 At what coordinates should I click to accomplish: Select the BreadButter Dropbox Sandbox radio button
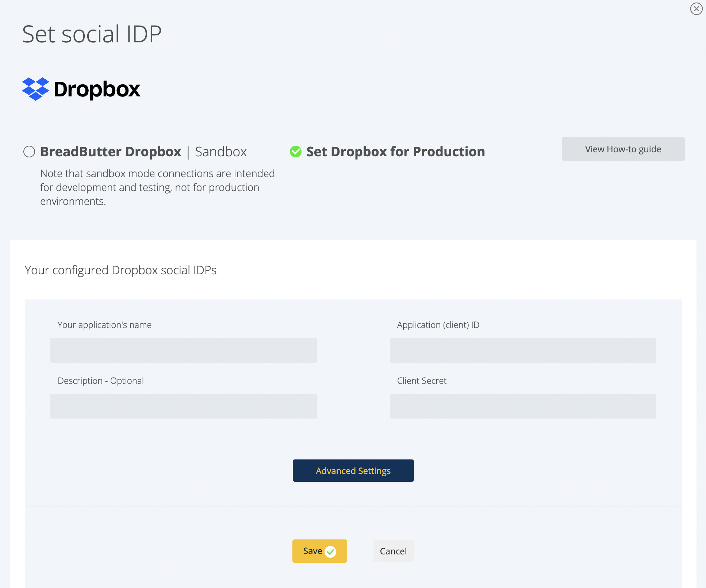click(29, 152)
